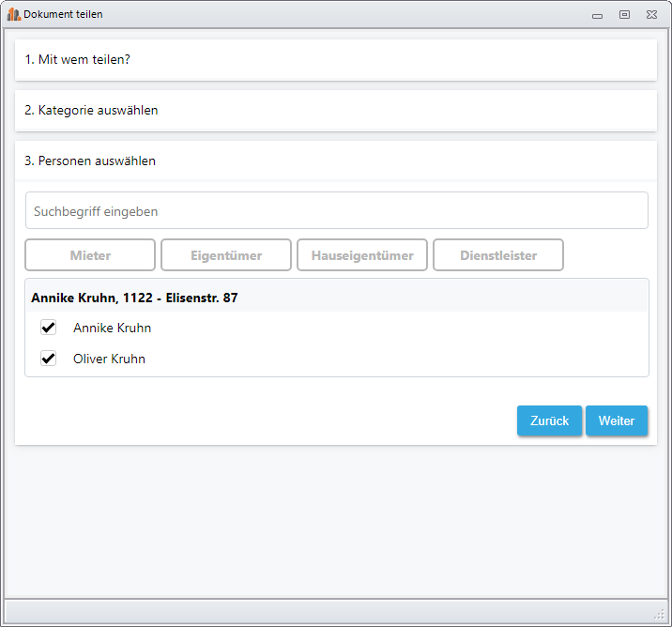Viewport: 672px width, 627px height.
Task: Toggle the Dienstleister filter button
Action: pyautogui.click(x=498, y=255)
